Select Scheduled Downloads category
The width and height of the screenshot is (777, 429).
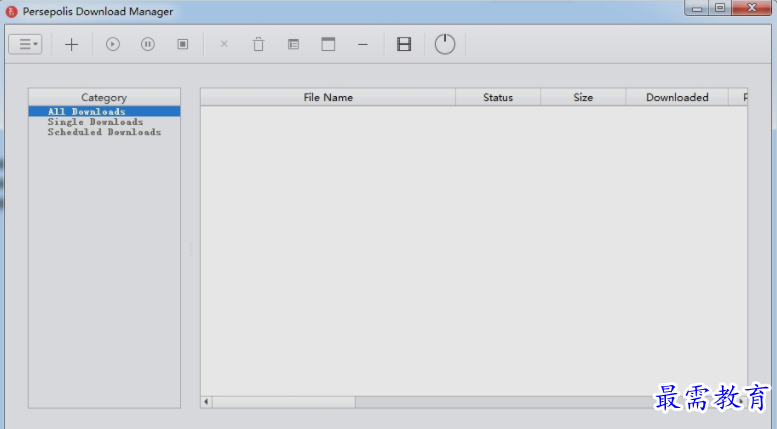104,132
